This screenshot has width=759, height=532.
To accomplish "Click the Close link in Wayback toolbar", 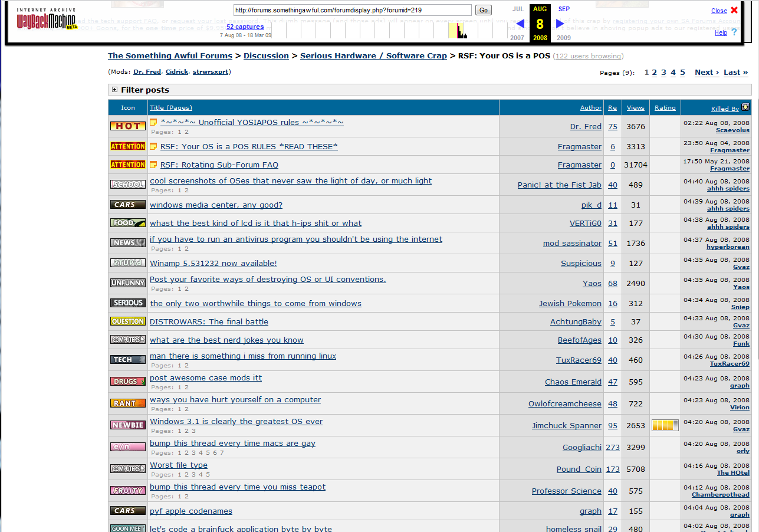I will [x=719, y=11].
